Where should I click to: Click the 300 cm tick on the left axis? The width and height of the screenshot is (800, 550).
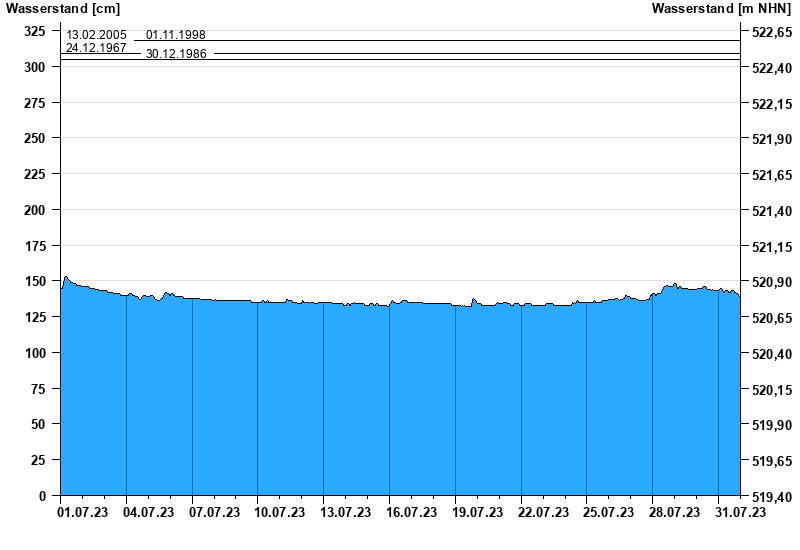coord(35,67)
